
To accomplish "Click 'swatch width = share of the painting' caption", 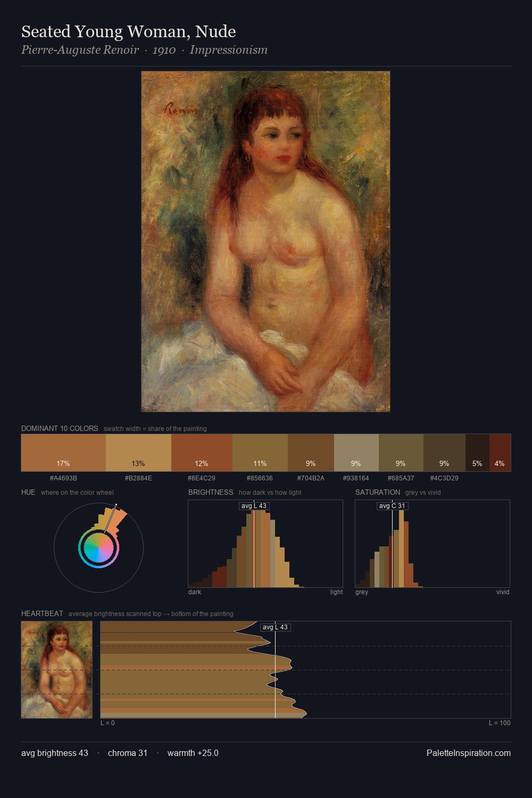I will pos(155,428).
